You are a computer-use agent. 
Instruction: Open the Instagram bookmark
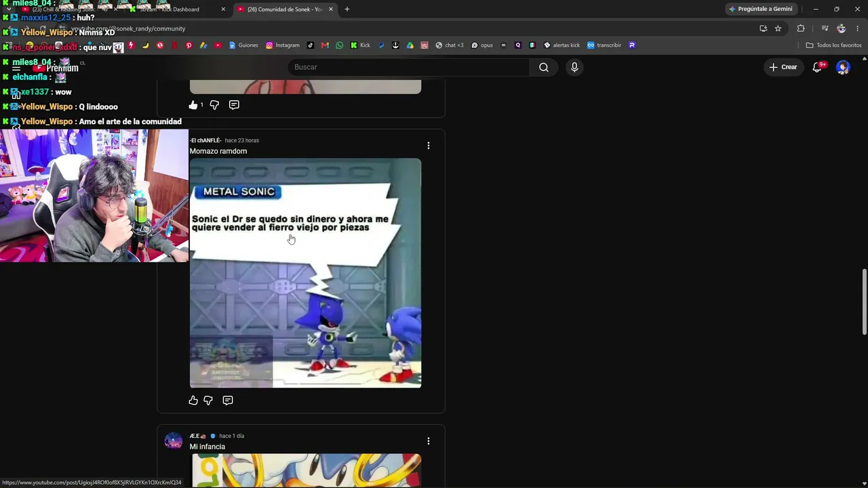pyautogui.click(x=283, y=45)
